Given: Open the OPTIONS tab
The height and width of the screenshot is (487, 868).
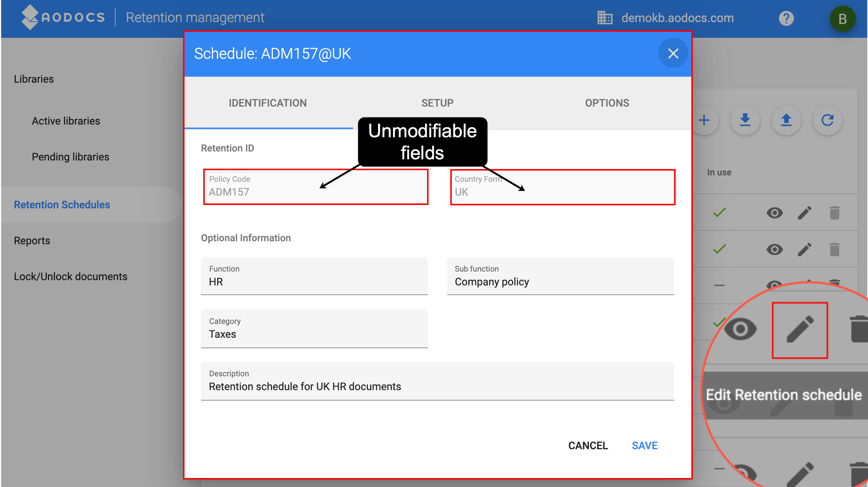Looking at the screenshot, I should click(607, 103).
